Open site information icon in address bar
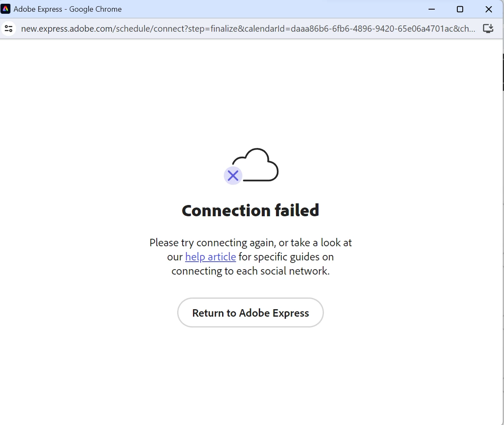504x425 pixels. click(x=9, y=29)
